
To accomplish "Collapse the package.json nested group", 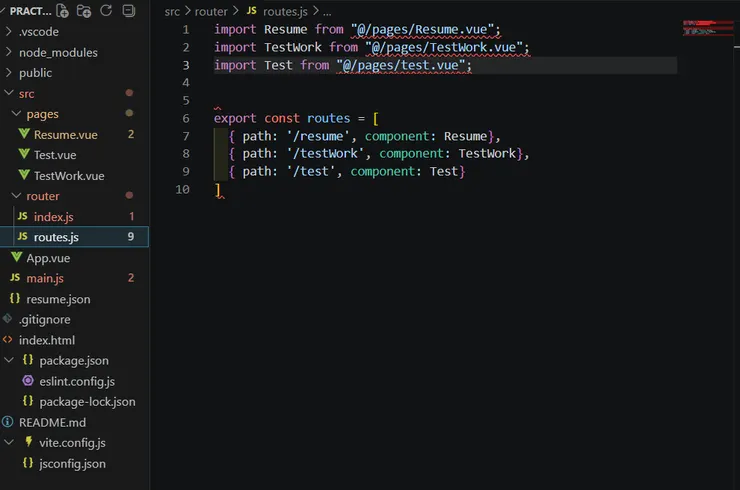I will pos(9,361).
